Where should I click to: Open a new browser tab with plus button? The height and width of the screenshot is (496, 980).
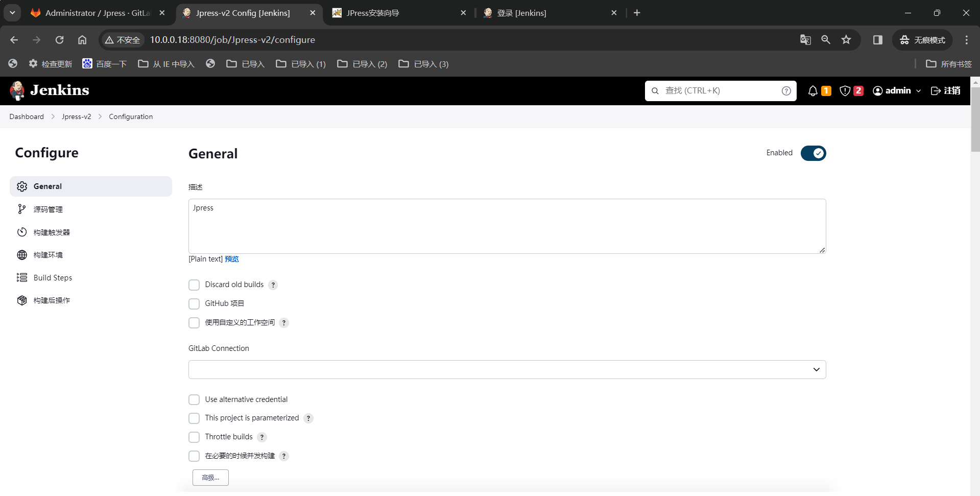click(637, 13)
